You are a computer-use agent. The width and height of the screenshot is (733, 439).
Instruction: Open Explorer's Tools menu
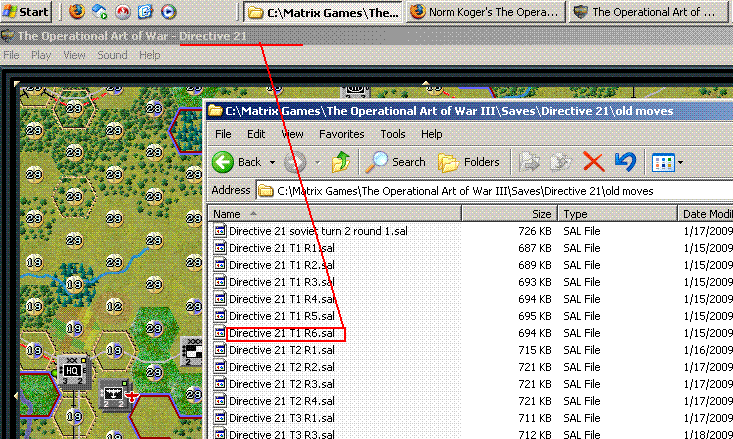tap(393, 134)
